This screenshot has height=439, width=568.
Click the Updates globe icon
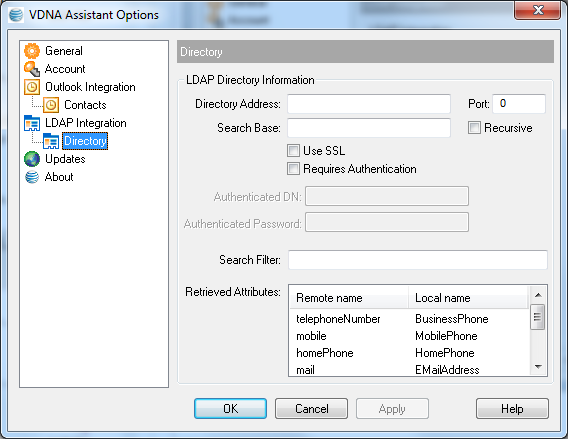coord(32,159)
